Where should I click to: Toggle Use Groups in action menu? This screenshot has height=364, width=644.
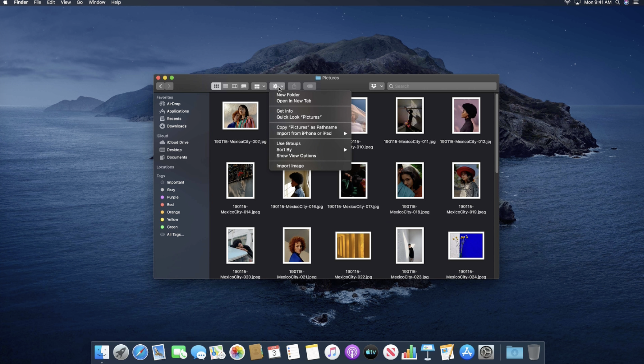pos(288,143)
